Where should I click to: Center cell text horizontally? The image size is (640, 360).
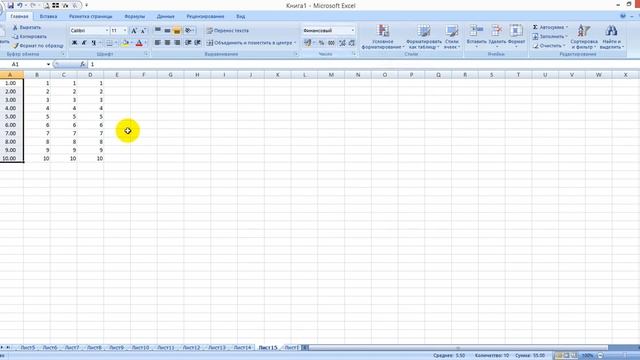pyautogui.click(x=167, y=43)
